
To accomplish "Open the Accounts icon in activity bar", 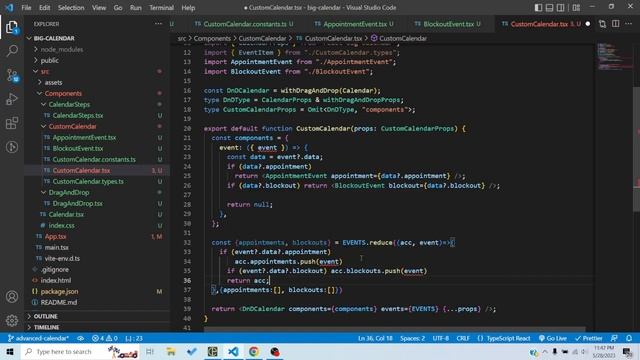I will 12,297.
